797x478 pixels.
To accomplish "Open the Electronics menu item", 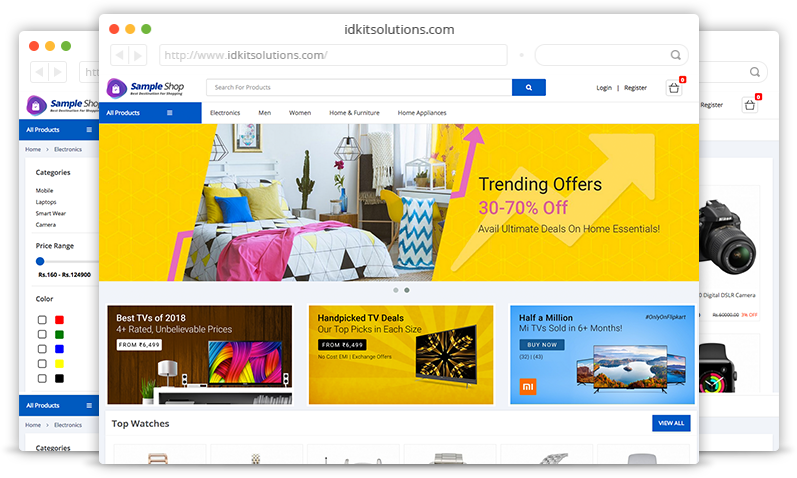I will coord(225,113).
